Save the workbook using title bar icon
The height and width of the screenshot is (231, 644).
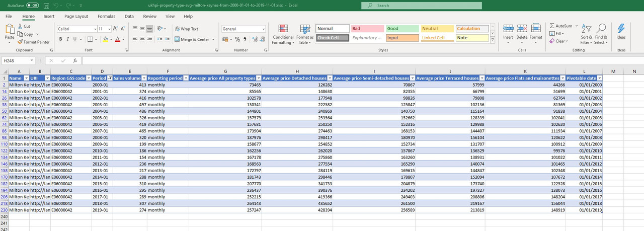[x=46, y=5]
